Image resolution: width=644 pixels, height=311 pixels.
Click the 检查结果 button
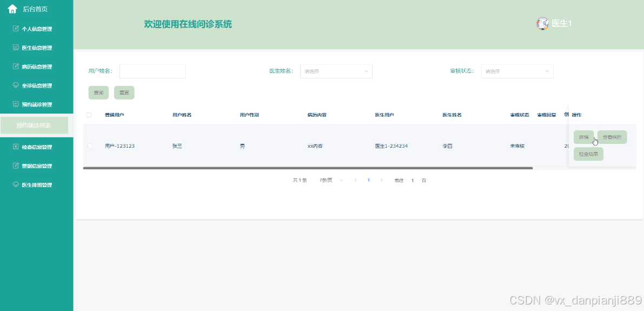[588, 154]
